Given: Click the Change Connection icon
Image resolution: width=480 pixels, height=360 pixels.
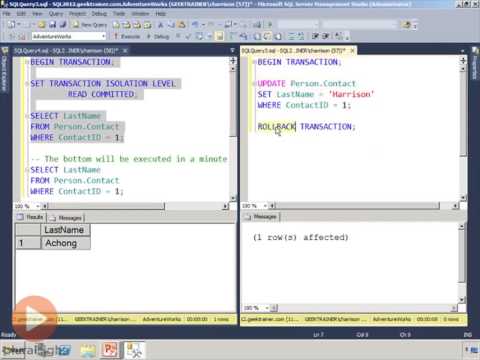Looking at the screenshot, I should pos(22,36).
